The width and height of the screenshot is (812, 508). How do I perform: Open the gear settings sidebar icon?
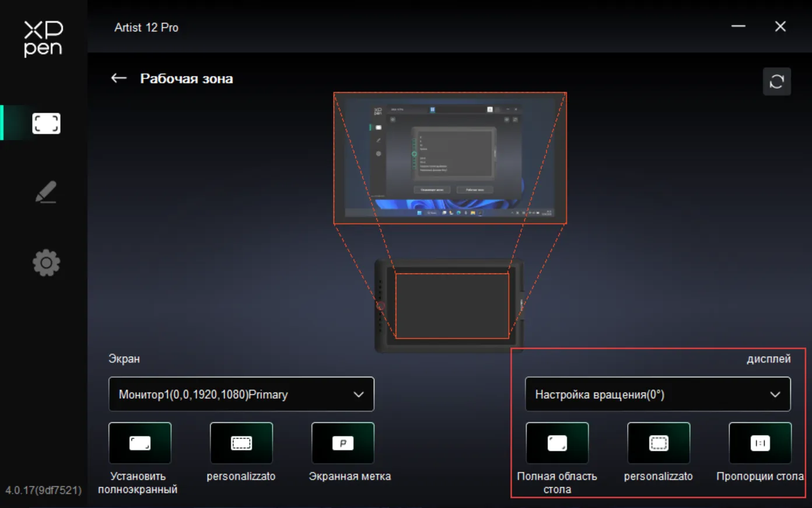click(x=46, y=263)
